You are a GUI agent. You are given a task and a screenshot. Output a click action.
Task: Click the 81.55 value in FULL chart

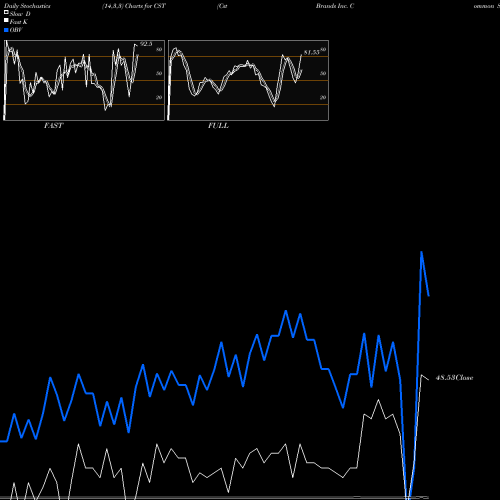312,52
